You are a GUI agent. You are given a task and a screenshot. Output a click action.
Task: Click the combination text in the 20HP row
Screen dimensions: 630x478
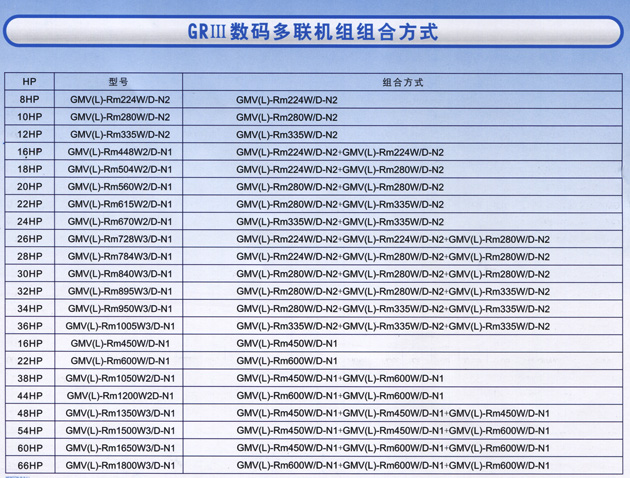tap(340, 187)
